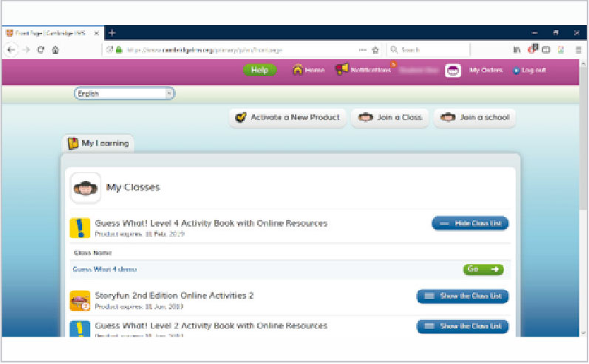589x364 pixels.
Task: Select the My Learning tab
Action: click(x=98, y=143)
